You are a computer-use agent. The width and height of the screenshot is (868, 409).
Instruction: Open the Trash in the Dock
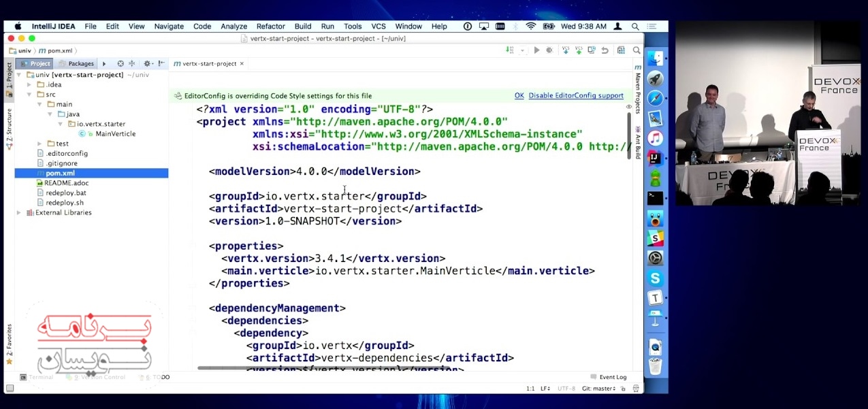click(655, 366)
